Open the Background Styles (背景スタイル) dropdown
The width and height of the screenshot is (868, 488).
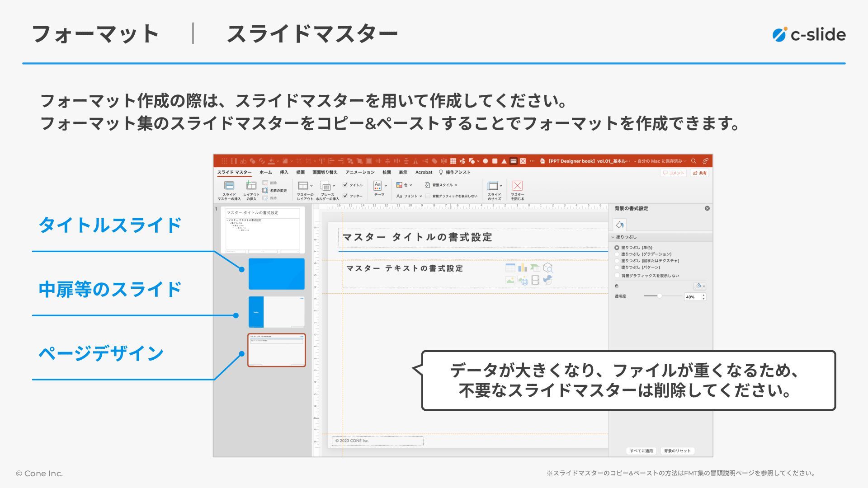click(x=441, y=185)
